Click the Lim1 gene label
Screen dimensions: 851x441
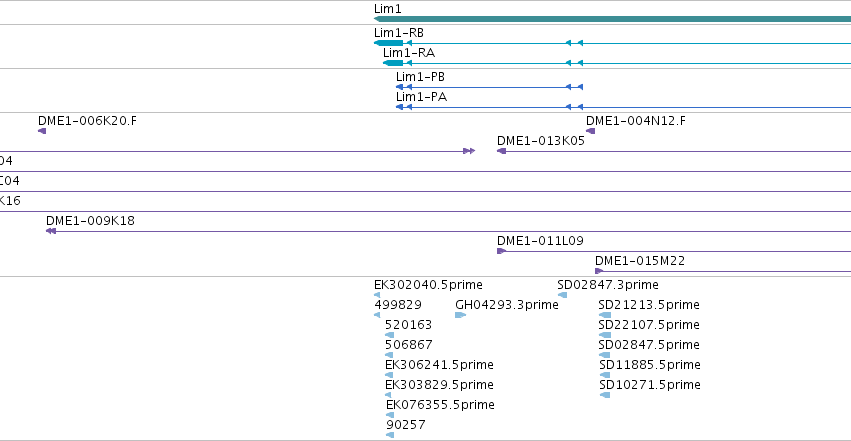tap(388, 9)
